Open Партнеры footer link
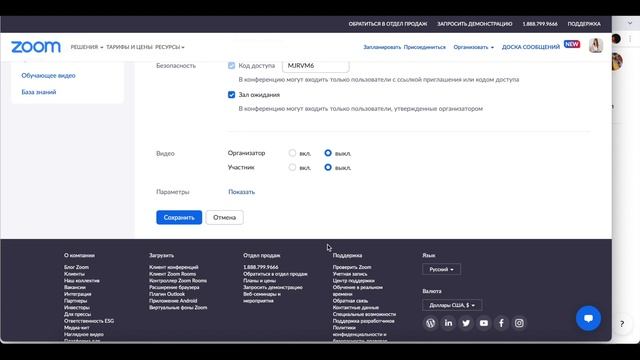Screen dimensions: 640x360 (x=76, y=301)
